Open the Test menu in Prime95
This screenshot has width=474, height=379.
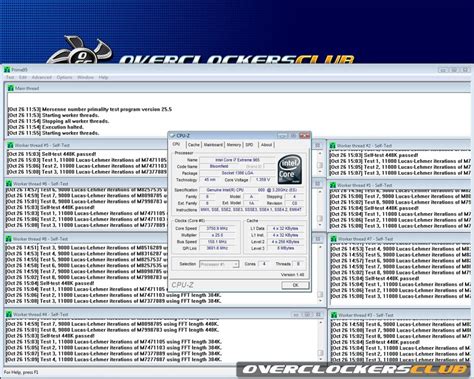pyautogui.click(x=10, y=77)
